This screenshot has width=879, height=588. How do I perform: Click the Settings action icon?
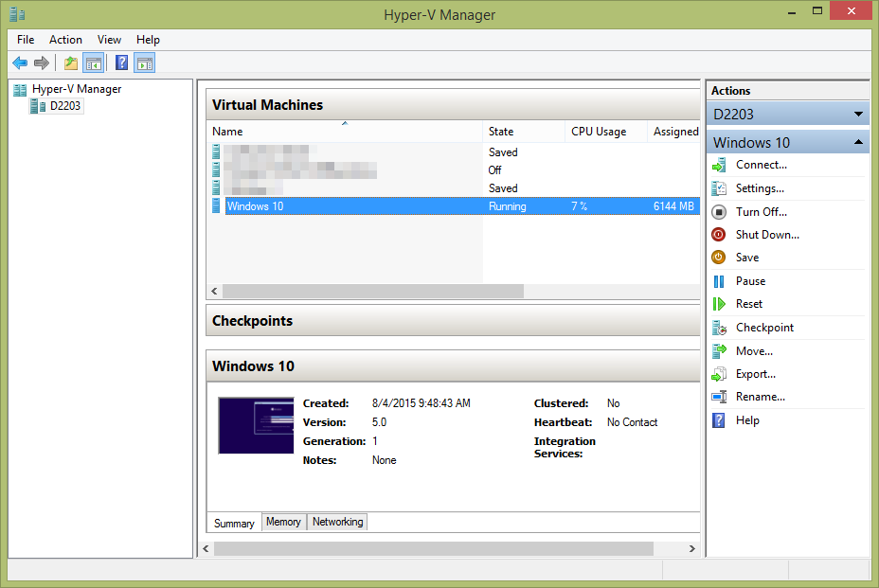coord(719,188)
